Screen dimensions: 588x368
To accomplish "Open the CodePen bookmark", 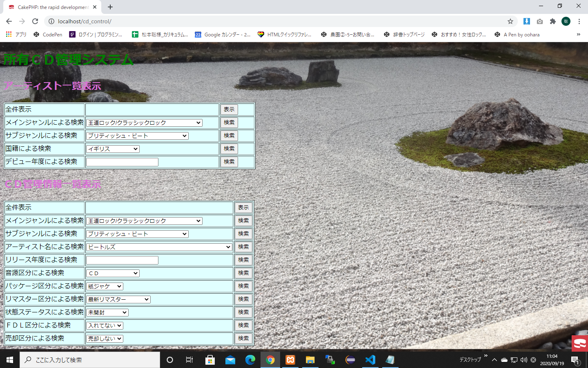I will (x=48, y=35).
